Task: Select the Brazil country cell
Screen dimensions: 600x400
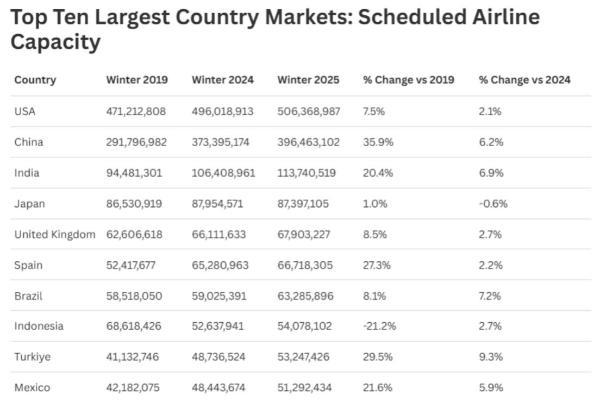Action: (28, 295)
